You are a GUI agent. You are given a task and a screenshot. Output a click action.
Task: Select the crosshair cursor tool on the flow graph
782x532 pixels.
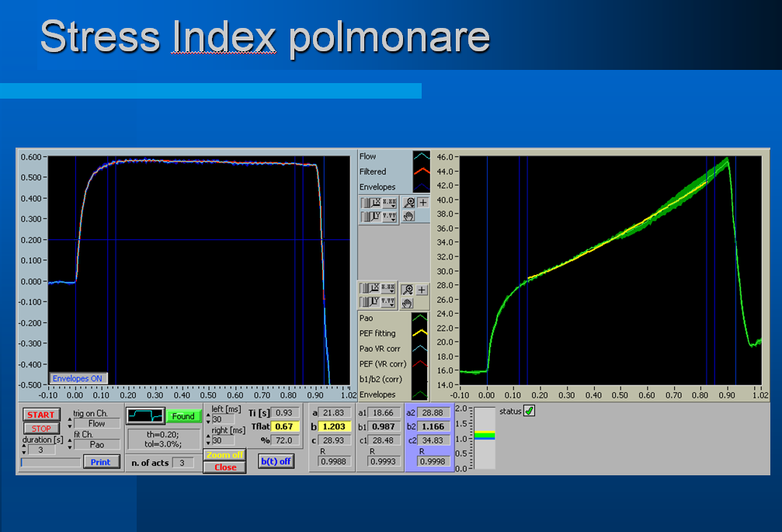point(422,202)
